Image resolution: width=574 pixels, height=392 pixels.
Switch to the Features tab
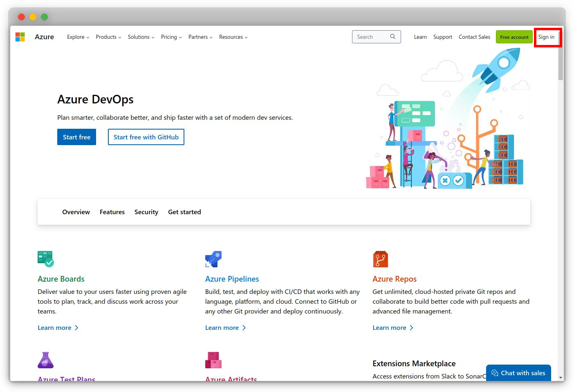pyautogui.click(x=112, y=212)
